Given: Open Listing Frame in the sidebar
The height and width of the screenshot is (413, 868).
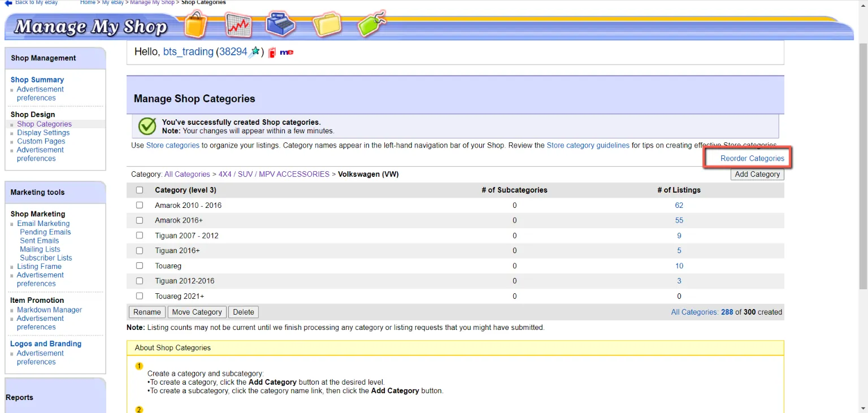Looking at the screenshot, I should point(39,267).
